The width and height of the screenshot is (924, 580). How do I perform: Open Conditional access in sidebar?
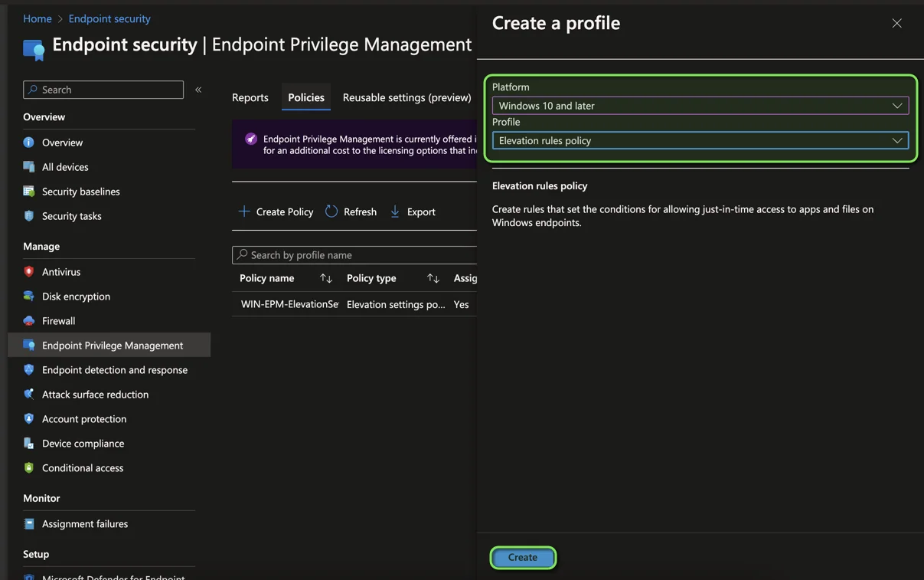coord(83,468)
